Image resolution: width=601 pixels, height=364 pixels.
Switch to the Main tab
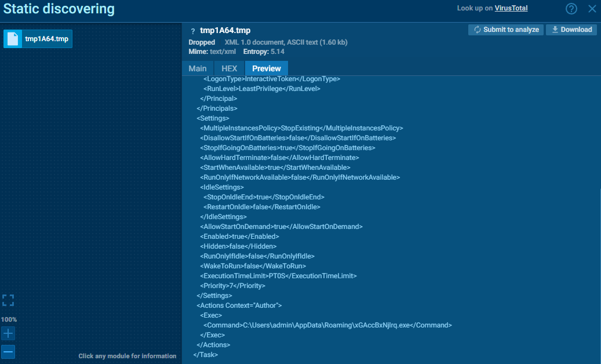click(x=198, y=68)
